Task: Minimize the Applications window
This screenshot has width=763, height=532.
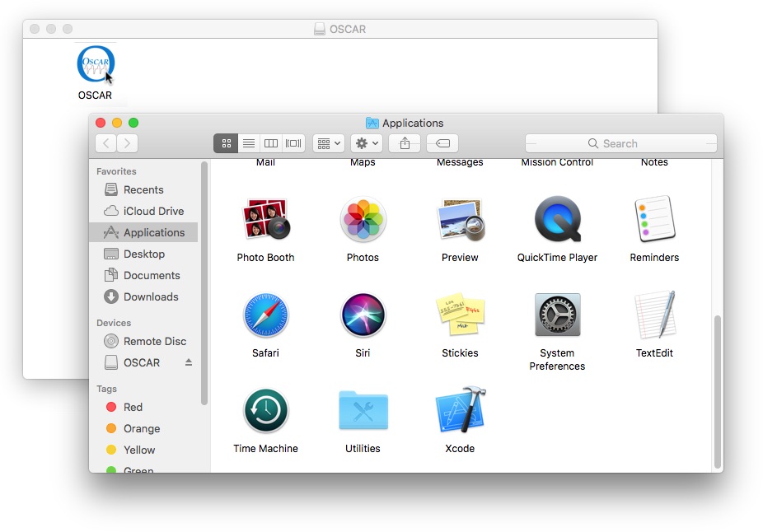Action: pos(117,123)
